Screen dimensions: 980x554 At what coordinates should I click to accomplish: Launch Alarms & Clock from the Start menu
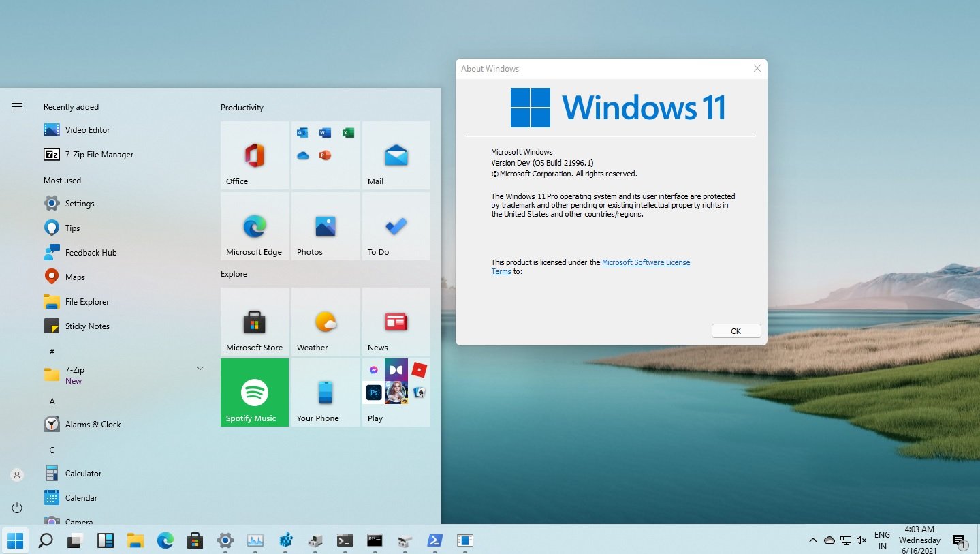click(93, 424)
